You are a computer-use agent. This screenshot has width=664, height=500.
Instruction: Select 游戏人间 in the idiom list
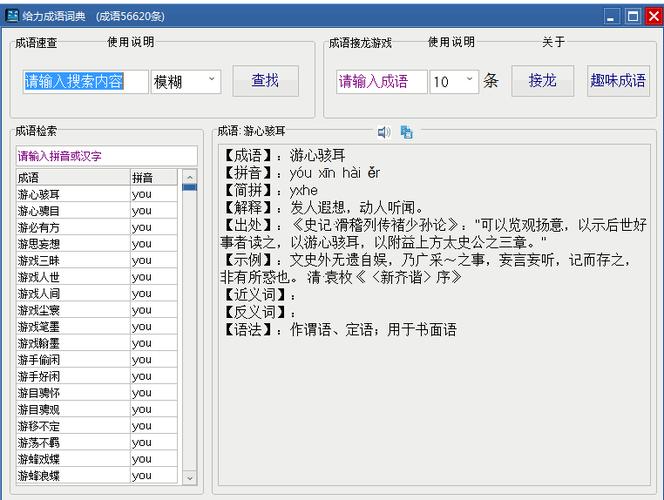tap(72, 293)
